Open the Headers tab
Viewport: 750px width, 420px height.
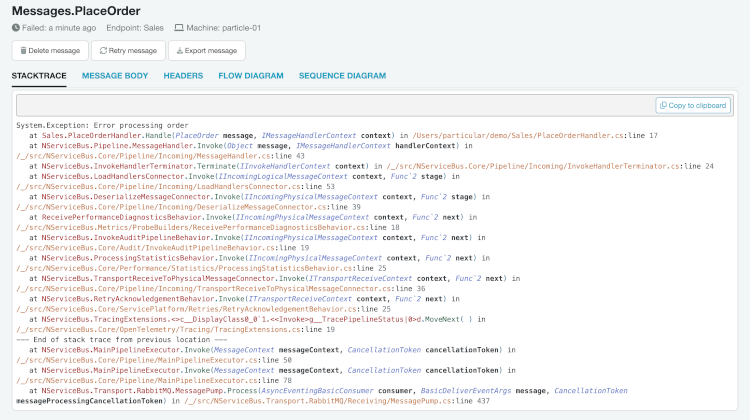point(183,75)
